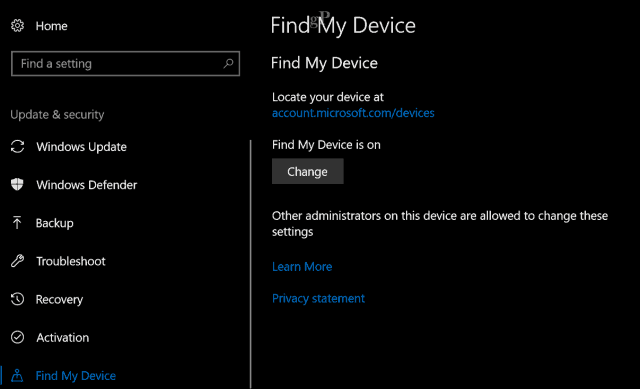This screenshot has height=389, width=640.
Task: Click the Find My Device person icon
Action: click(x=17, y=375)
